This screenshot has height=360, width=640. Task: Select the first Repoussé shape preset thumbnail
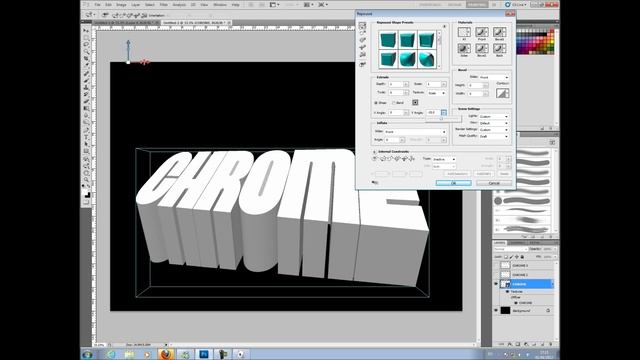(x=387, y=40)
